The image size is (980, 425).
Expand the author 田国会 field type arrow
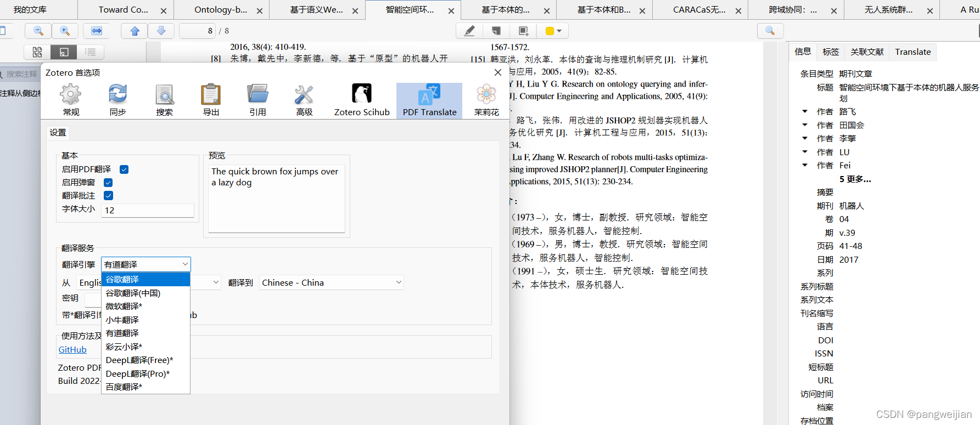pos(805,125)
